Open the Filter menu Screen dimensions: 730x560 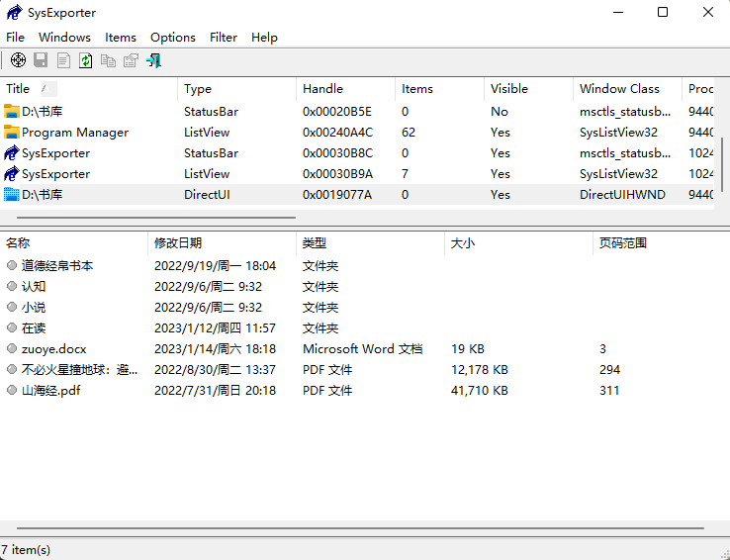[224, 37]
